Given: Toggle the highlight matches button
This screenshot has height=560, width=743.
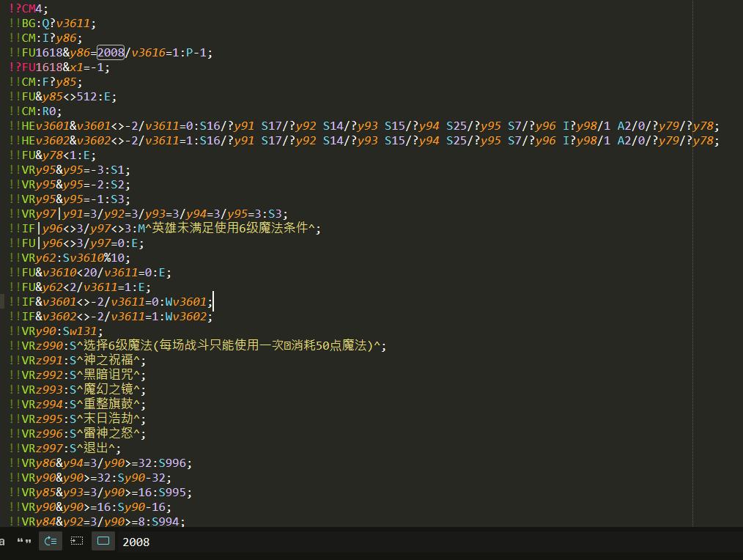Looking at the screenshot, I should 103,542.
